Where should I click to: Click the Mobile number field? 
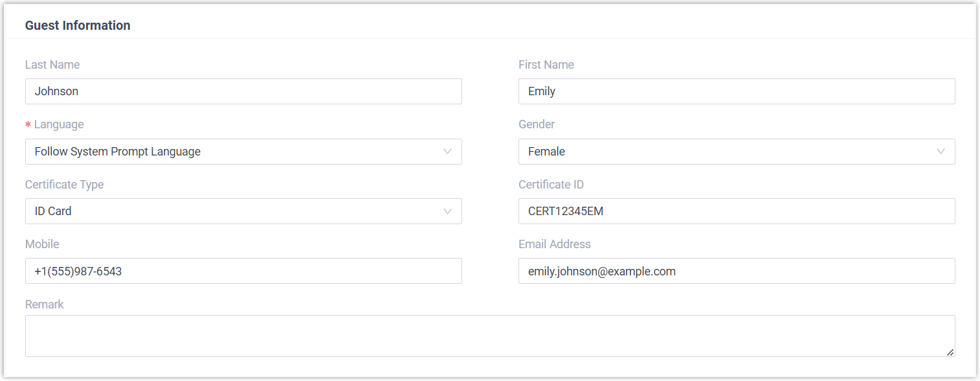tap(243, 271)
